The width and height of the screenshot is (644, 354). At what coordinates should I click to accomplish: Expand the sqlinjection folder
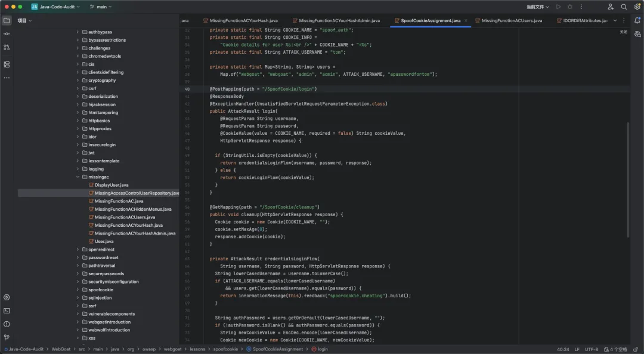(x=78, y=298)
